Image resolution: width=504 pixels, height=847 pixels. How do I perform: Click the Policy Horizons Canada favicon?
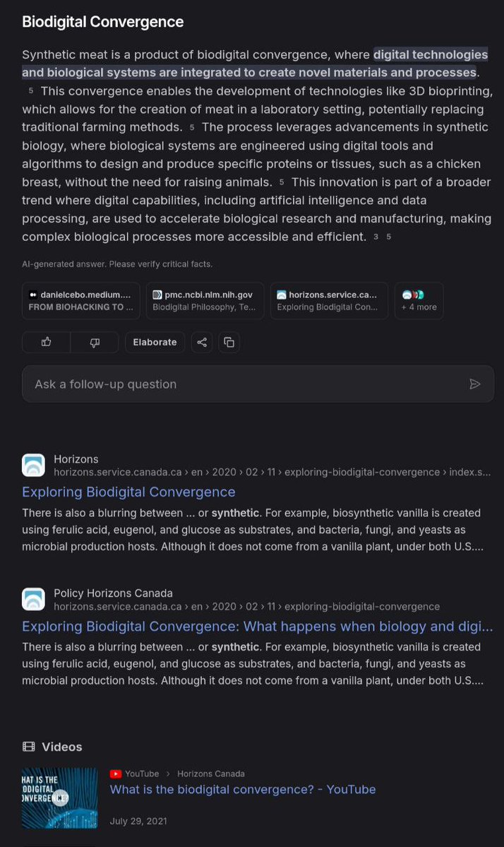34,599
